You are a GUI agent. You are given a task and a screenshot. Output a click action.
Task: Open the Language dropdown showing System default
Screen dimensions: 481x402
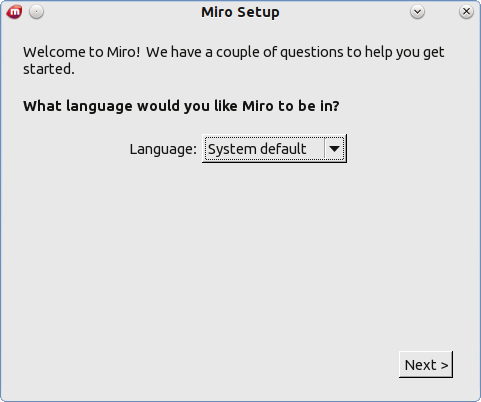(x=274, y=149)
